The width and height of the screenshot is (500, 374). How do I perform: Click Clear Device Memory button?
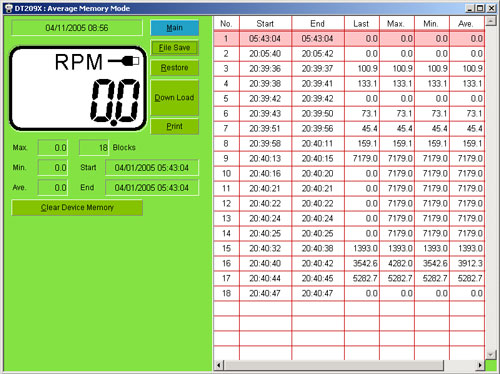point(77,208)
